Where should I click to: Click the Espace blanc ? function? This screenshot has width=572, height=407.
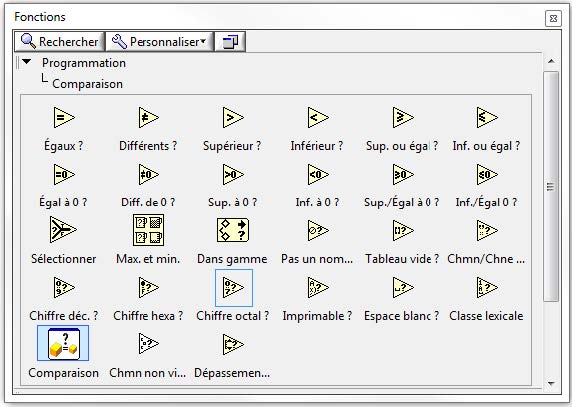pos(403,287)
